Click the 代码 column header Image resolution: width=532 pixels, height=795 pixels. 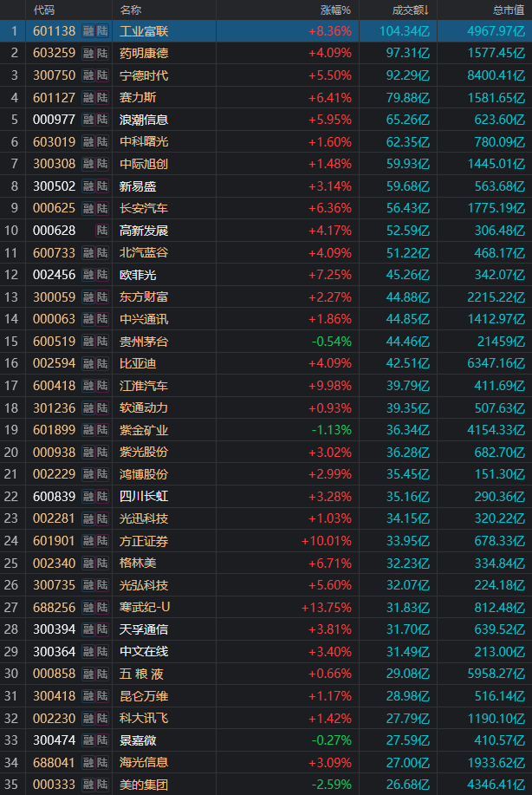[x=43, y=10]
